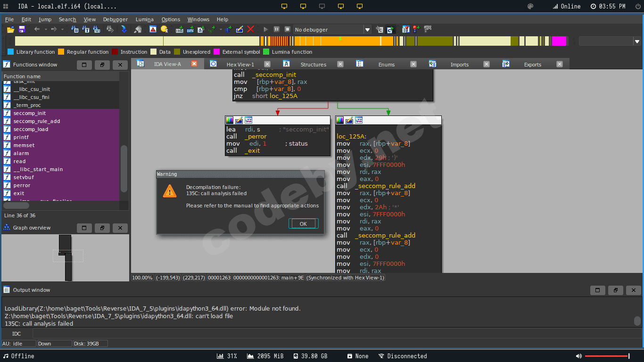The width and height of the screenshot is (644, 362).
Task: Click the node color palette icon in left graph block
Action: [230, 120]
